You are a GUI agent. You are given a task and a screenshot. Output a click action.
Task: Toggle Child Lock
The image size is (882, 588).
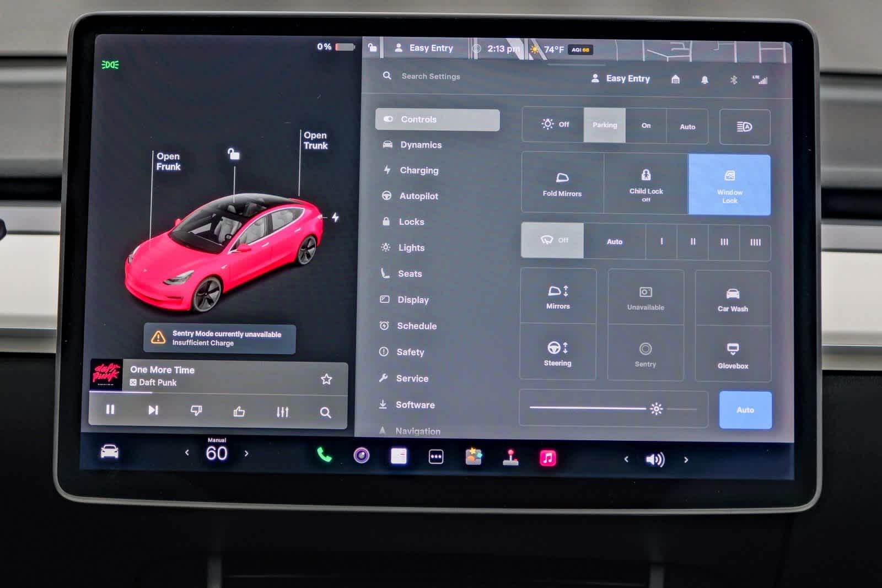[x=646, y=184]
